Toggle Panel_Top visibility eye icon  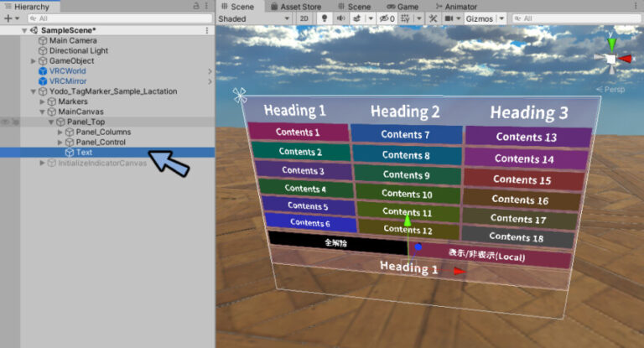point(5,122)
